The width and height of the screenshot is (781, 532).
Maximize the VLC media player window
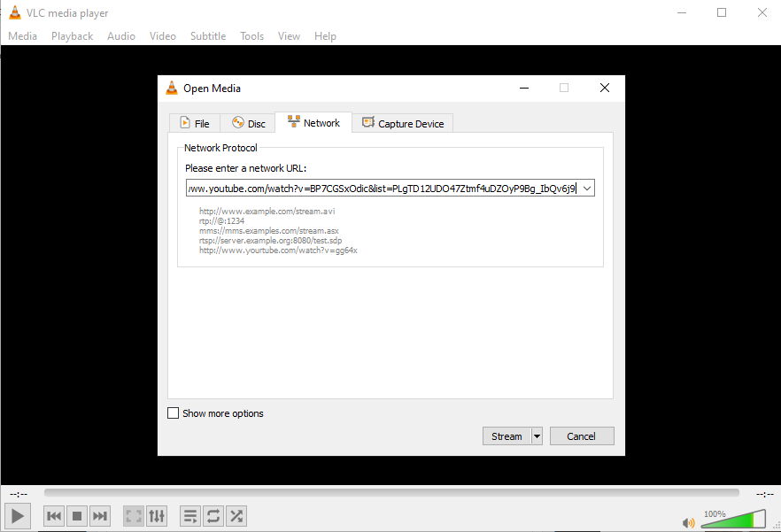[721, 12]
